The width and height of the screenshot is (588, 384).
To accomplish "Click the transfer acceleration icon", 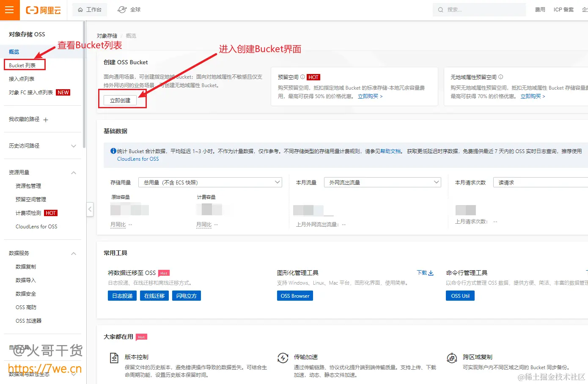I will 283,358.
